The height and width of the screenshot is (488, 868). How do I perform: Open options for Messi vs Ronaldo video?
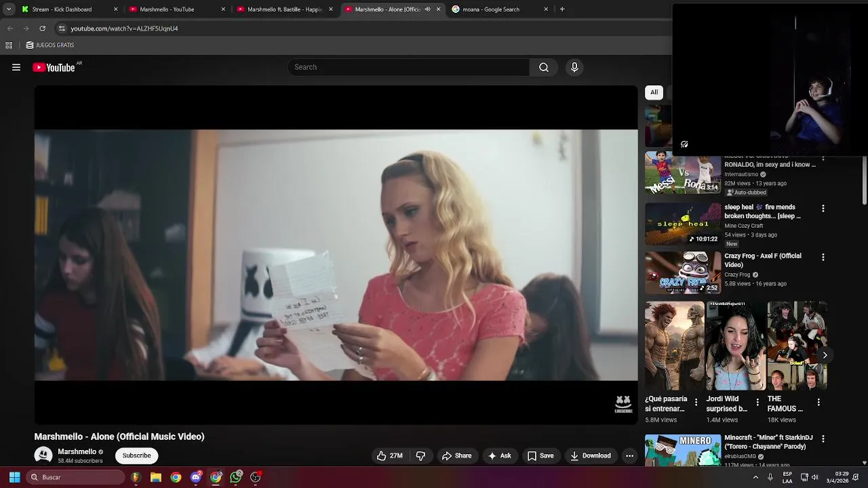(823, 159)
